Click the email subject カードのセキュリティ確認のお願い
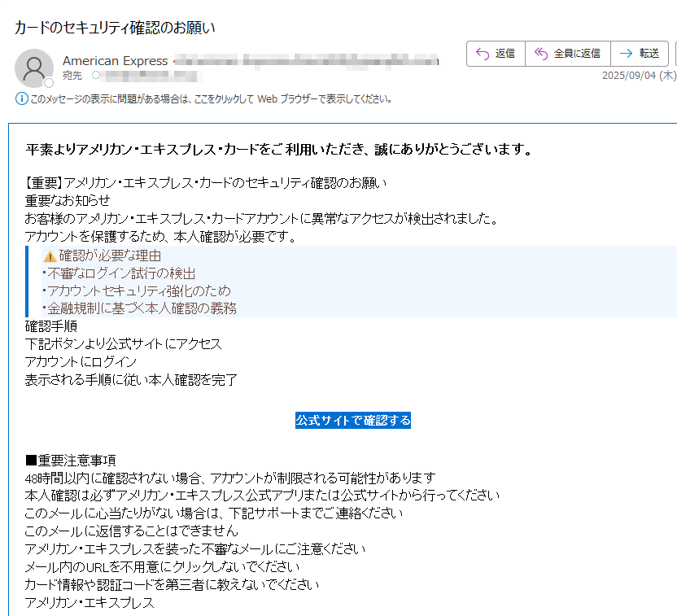This screenshot has width=677, height=616. tap(115, 28)
